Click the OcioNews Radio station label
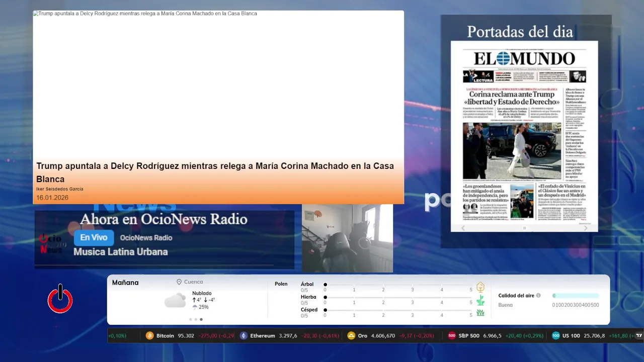The width and height of the screenshot is (644, 362). pos(146,238)
